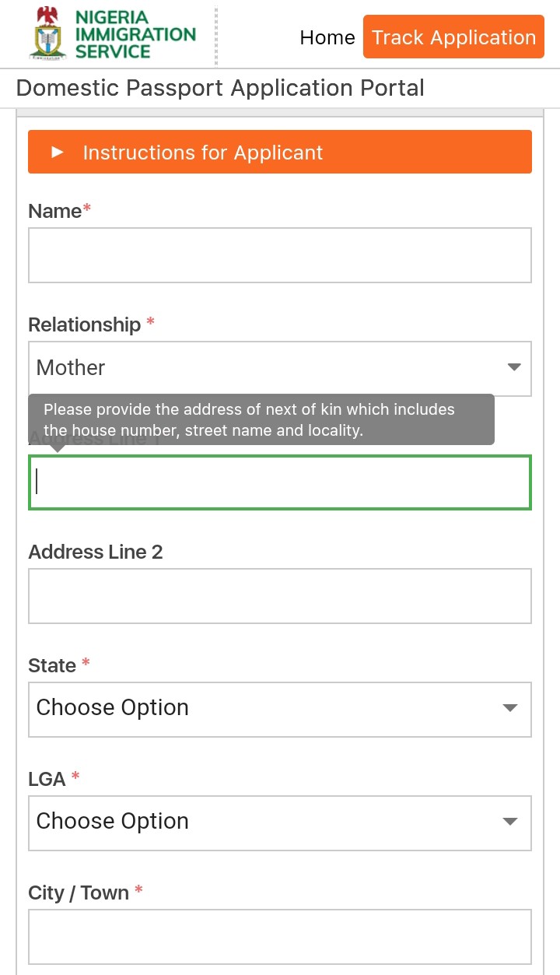
Task: Open the Relationship dropdown showing Mother
Action: coord(280,369)
